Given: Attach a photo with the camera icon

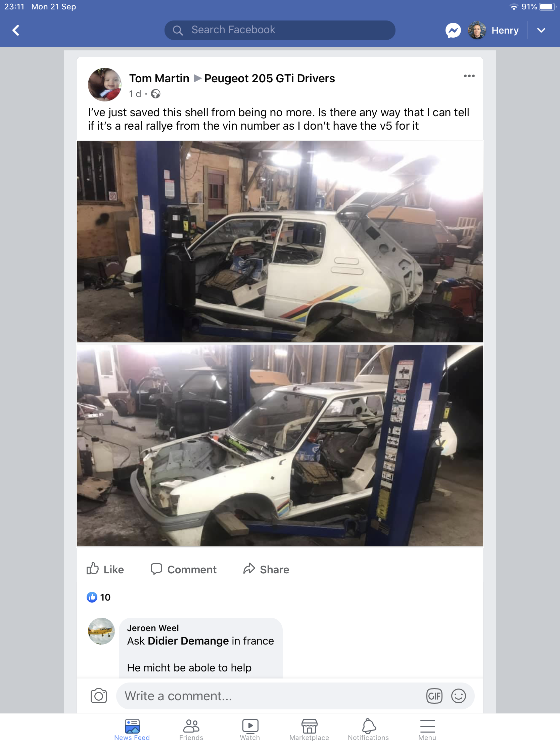Looking at the screenshot, I should point(99,696).
